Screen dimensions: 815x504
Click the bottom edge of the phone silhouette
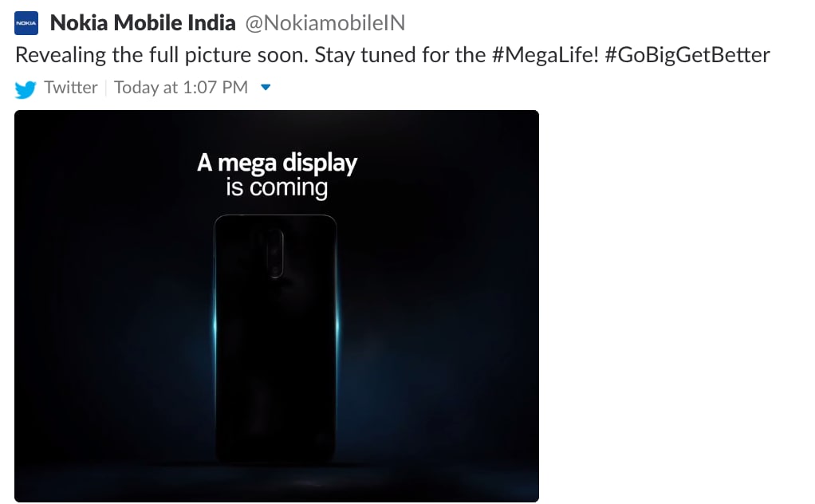coord(276,460)
